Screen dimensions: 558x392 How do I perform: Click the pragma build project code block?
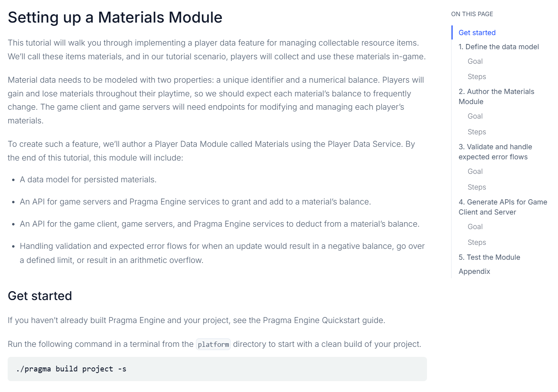coord(217,369)
